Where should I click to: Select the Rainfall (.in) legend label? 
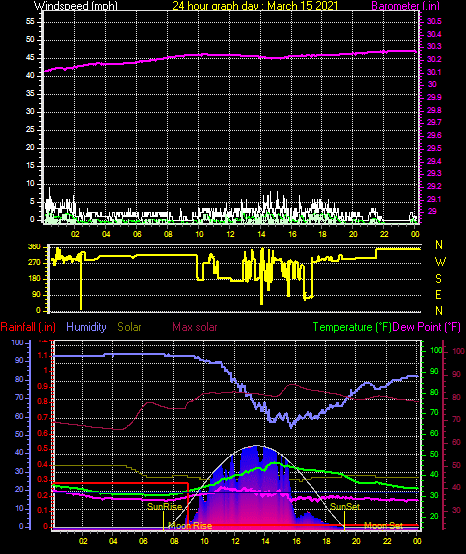click(x=28, y=327)
